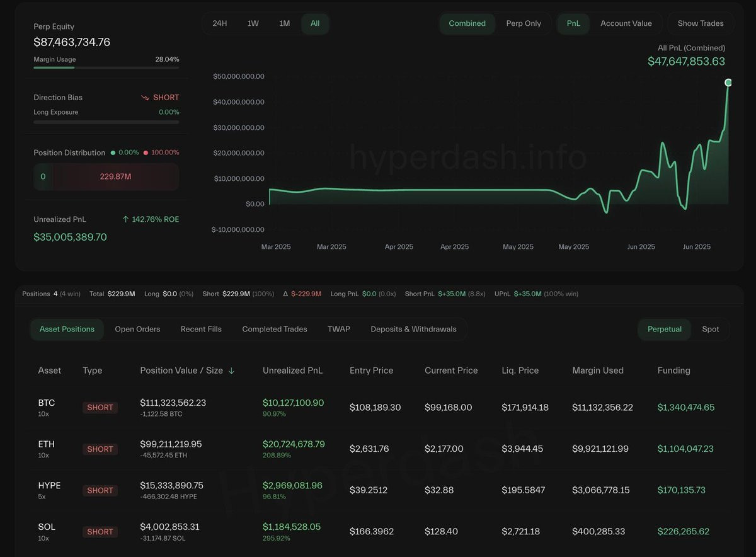Click the sort arrow beside Position Value / Size

point(231,370)
